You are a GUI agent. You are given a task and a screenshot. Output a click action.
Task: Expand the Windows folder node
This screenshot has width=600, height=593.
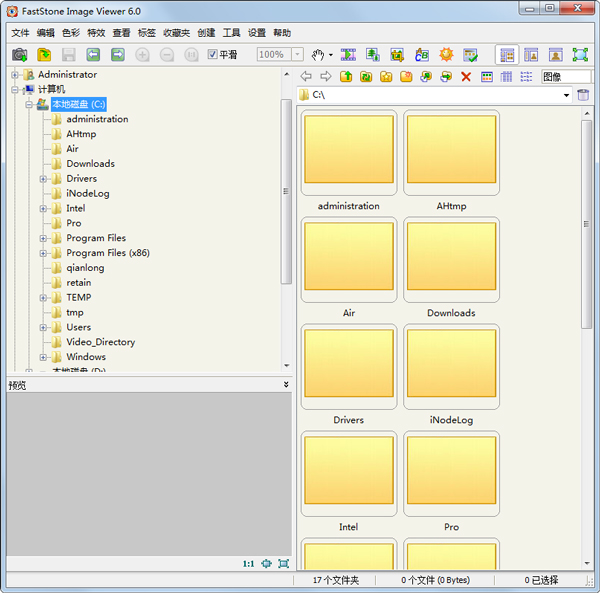(x=43, y=357)
